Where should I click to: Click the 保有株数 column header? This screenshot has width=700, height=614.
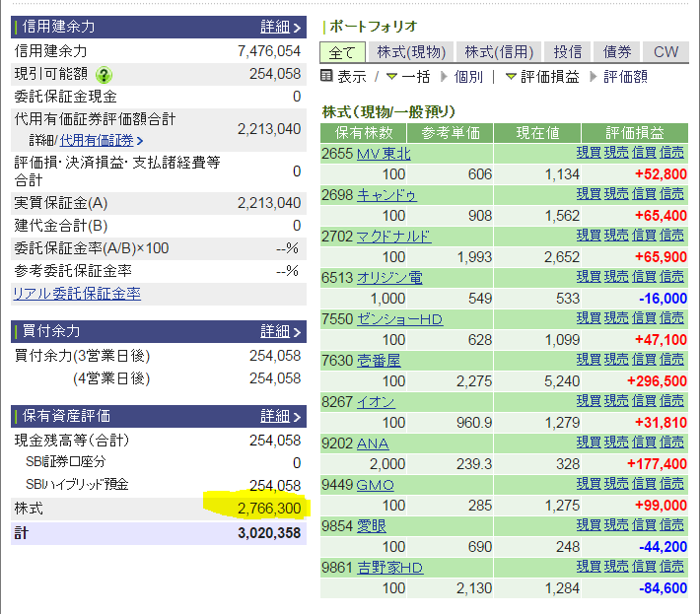tap(364, 133)
